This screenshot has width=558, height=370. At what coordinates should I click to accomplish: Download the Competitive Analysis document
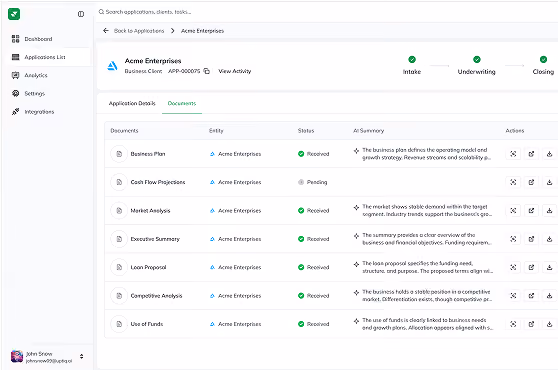pyautogui.click(x=549, y=296)
